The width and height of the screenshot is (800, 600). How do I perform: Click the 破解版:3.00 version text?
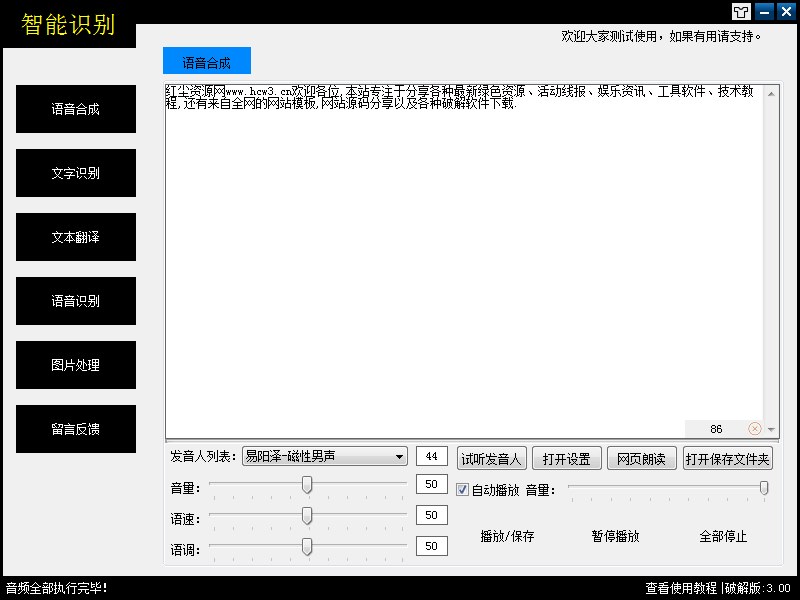[x=758, y=588]
